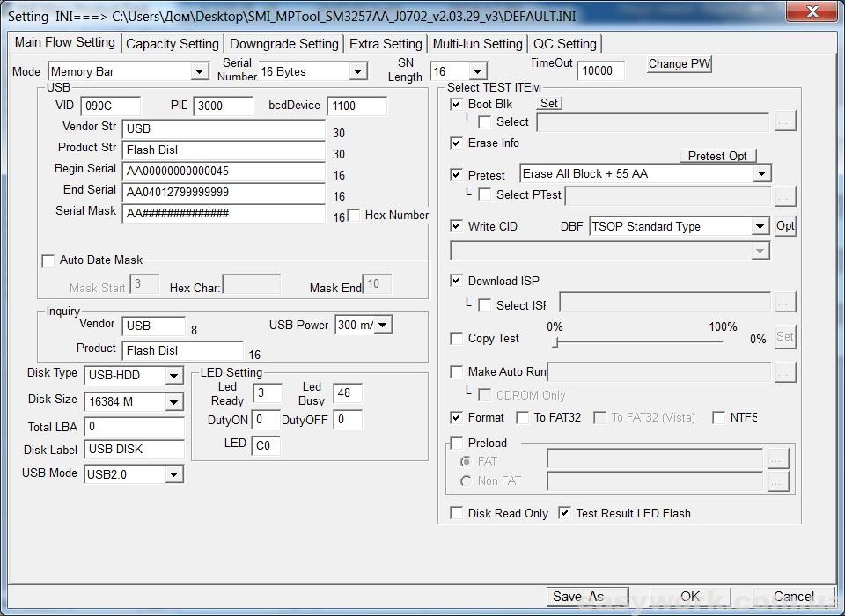845x616 pixels.
Task: Toggle the Erase Info checkbox
Action: [x=457, y=143]
